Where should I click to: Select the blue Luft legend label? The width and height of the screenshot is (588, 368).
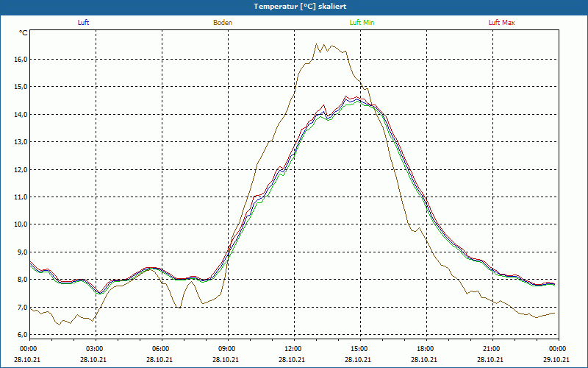pos(83,23)
